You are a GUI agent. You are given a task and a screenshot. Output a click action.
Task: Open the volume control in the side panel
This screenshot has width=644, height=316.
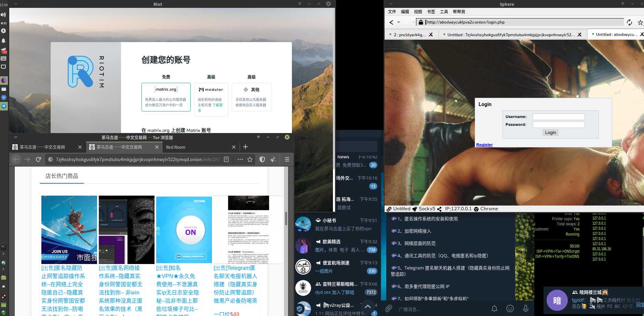point(3,14)
